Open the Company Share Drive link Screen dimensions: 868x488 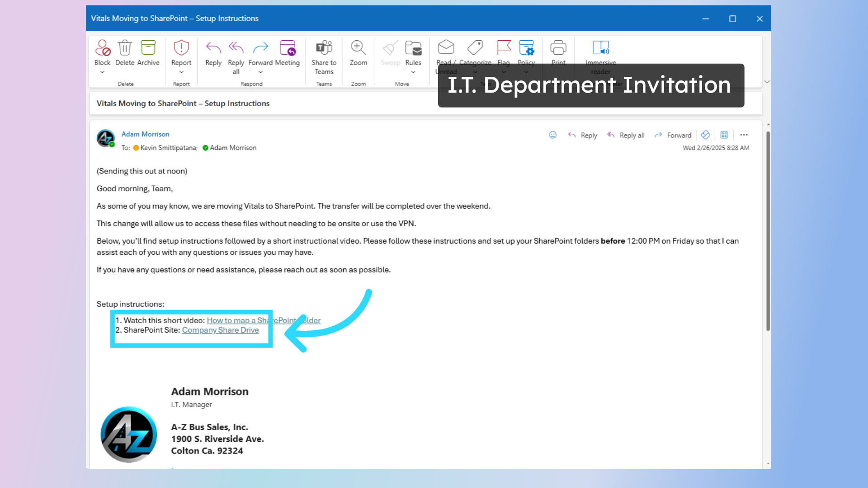point(220,330)
